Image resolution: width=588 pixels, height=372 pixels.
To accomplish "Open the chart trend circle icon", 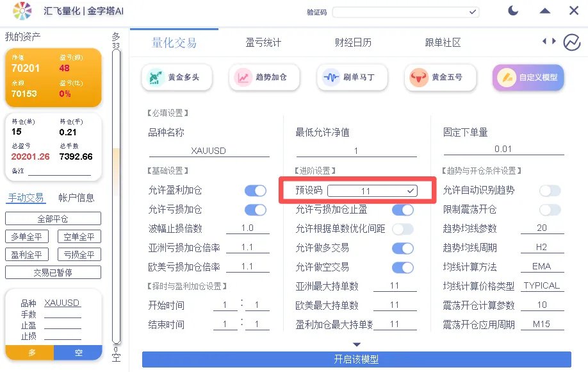I will tap(572, 42).
